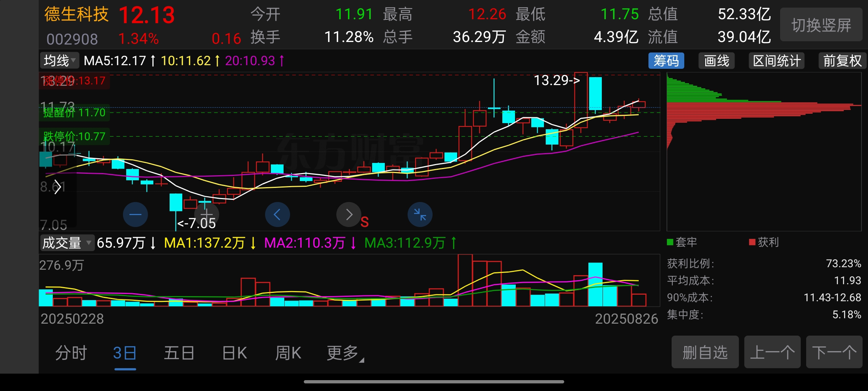Viewport: 868px width, 391px height.
Task: Toggle the 筹码 chip distribution panel
Action: click(x=666, y=61)
